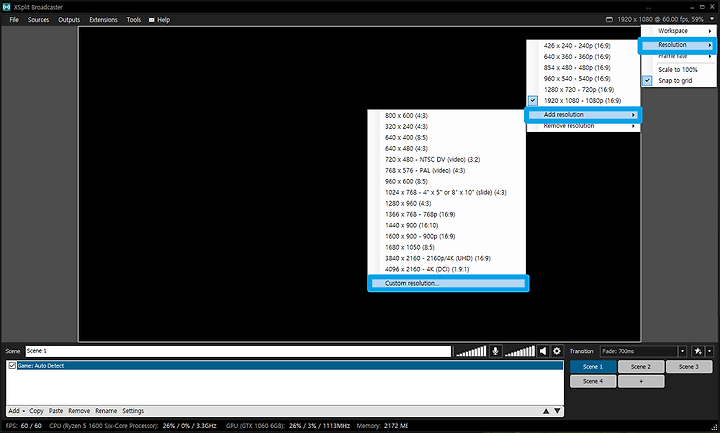Expand dropdown arrow next to star icon
This screenshot has width=720, height=433.
(709, 351)
